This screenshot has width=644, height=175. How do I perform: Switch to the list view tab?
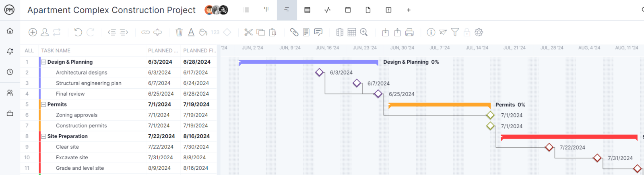point(246,10)
